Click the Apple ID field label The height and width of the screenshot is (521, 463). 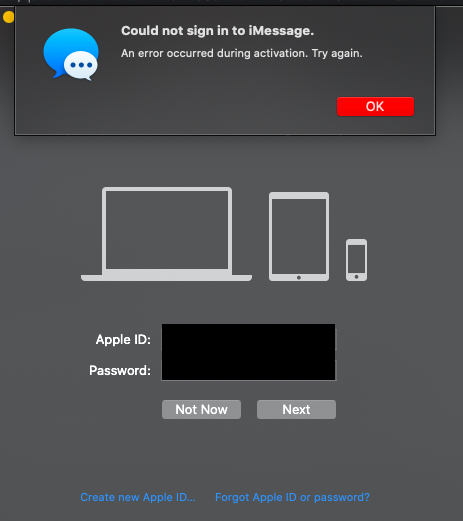pos(123,340)
